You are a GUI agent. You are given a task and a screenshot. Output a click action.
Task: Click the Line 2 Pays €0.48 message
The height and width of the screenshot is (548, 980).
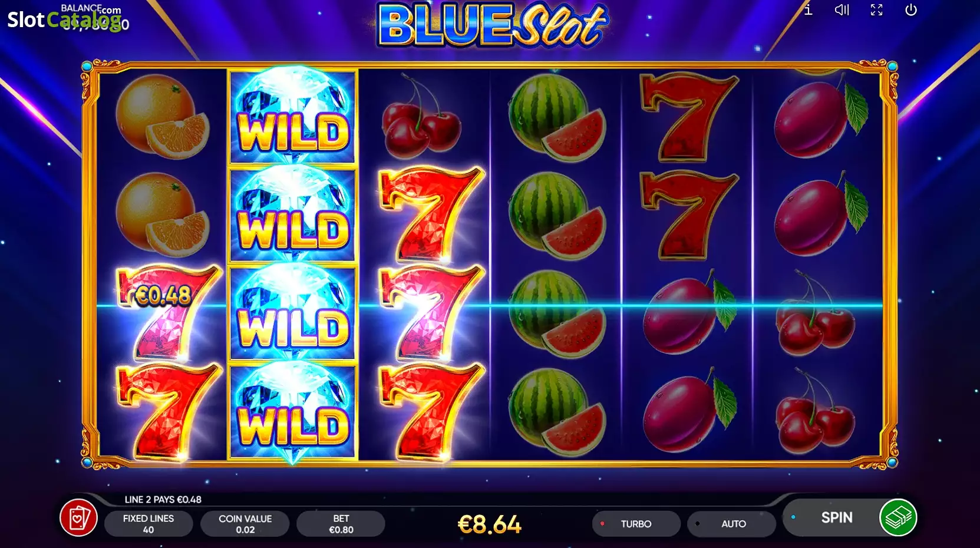[163, 500]
